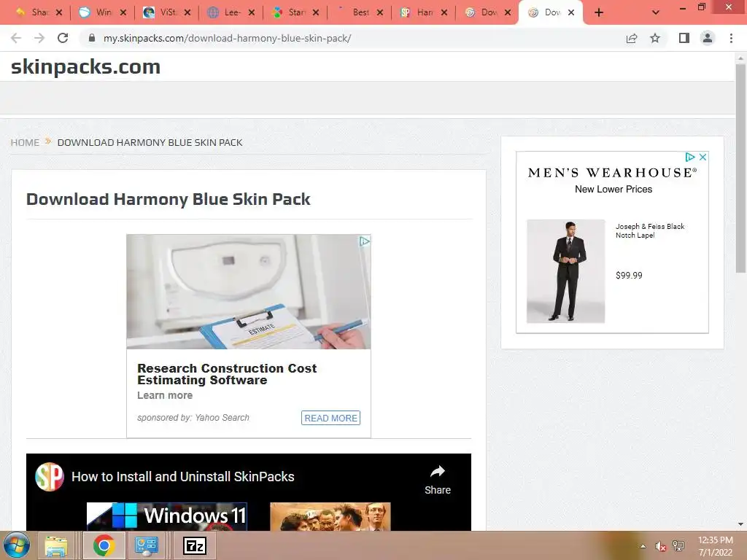Switch to the 'Lee-' tab
Image resolution: width=747 pixels, height=560 pixels.
225,12
